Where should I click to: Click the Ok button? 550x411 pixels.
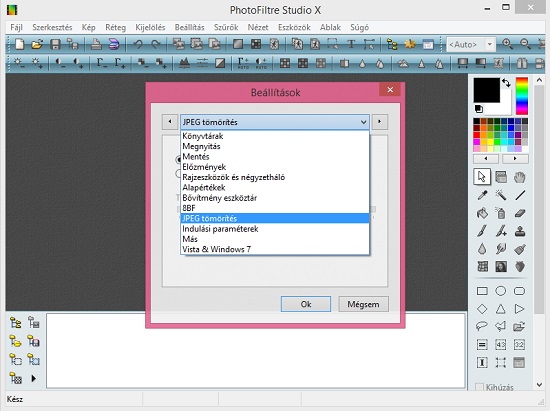(306, 304)
